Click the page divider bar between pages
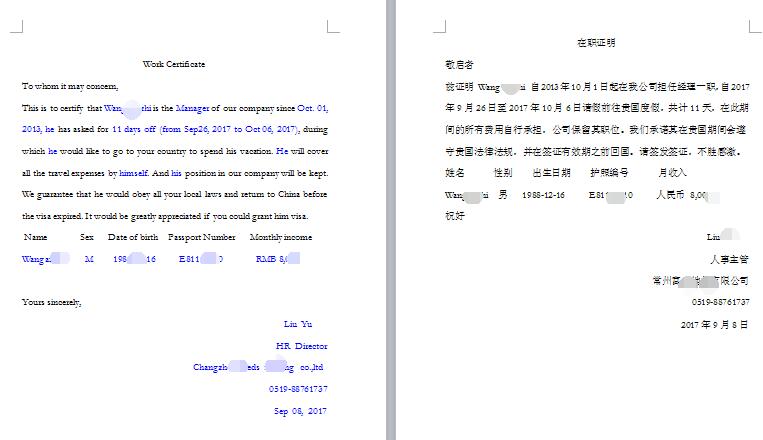 pyautogui.click(x=391, y=220)
